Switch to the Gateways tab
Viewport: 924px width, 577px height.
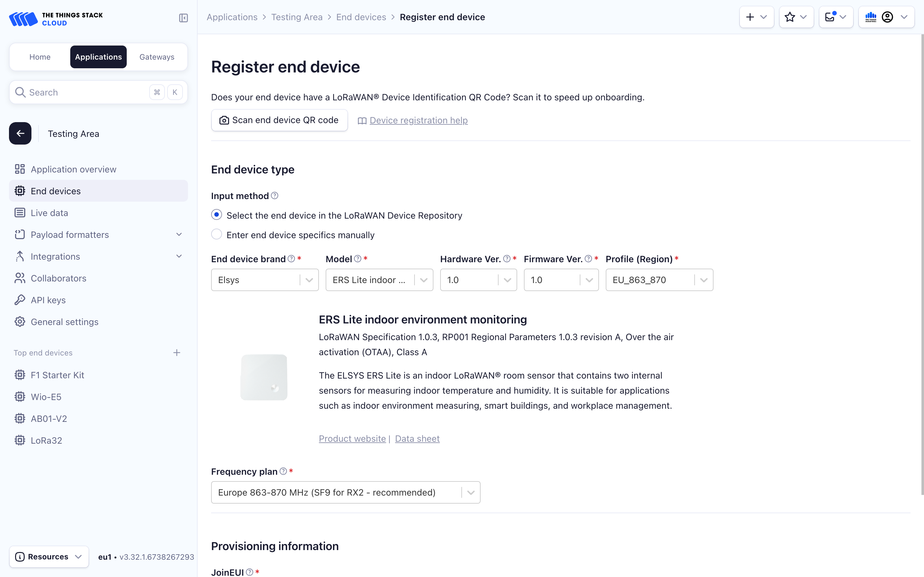(x=157, y=56)
